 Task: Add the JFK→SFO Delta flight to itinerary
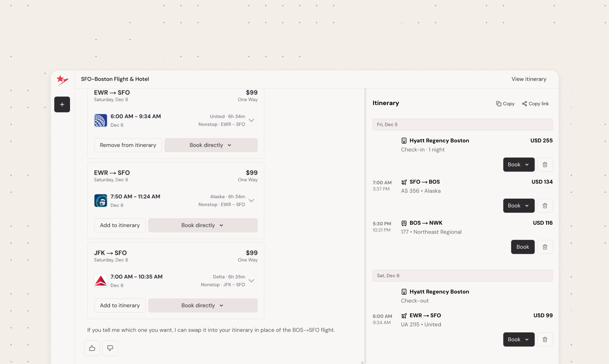tap(120, 305)
